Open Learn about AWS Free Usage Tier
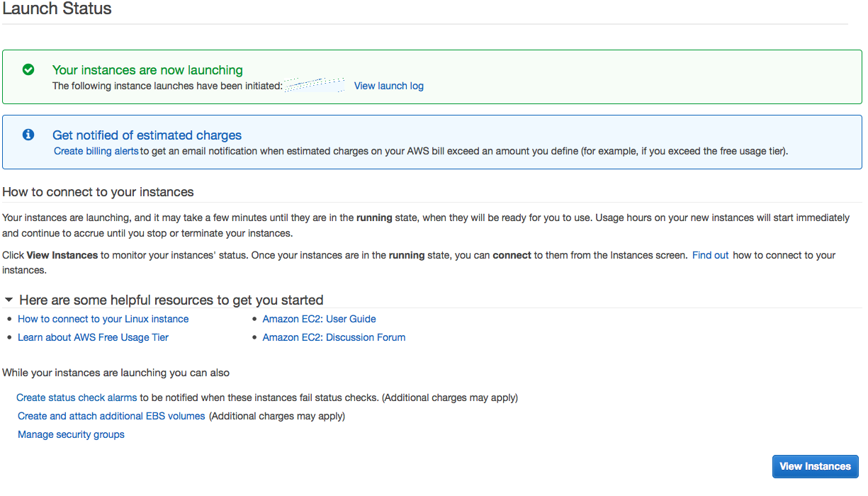 pyautogui.click(x=93, y=337)
